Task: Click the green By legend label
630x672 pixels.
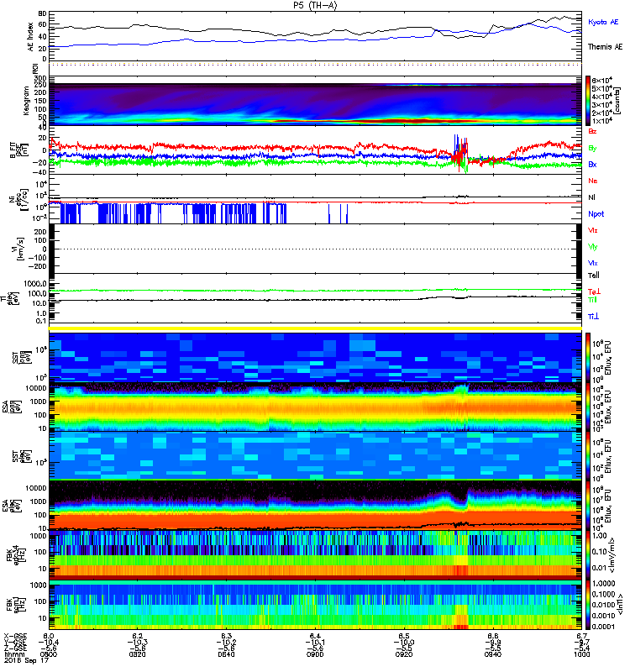Action: (x=592, y=149)
